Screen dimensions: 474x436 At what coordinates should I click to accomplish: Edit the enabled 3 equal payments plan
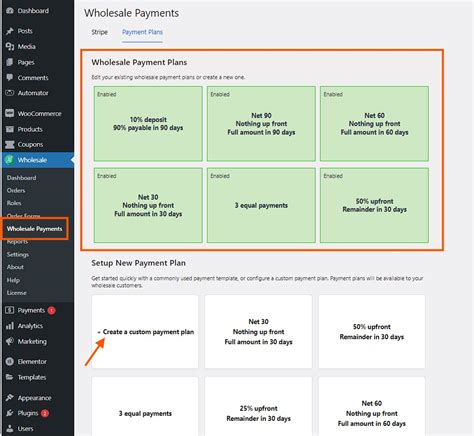click(261, 205)
